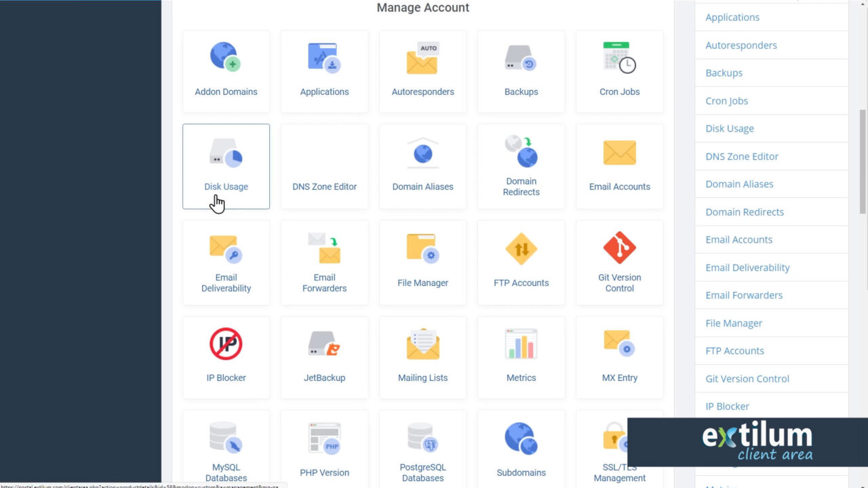Image resolution: width=868 pixels, height=488 pixels.
Task: Open the Applications link in the sidebar
Action: (x=732, y=17)
